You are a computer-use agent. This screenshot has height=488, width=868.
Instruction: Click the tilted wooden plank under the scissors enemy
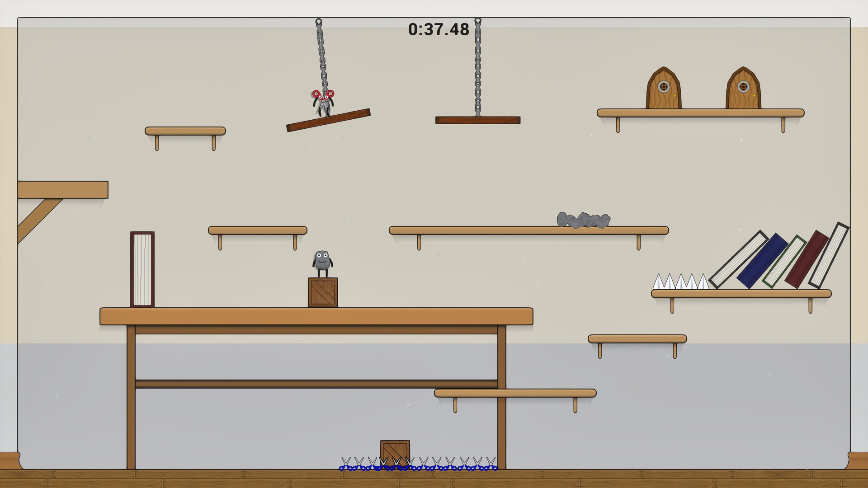click(328, 120)
